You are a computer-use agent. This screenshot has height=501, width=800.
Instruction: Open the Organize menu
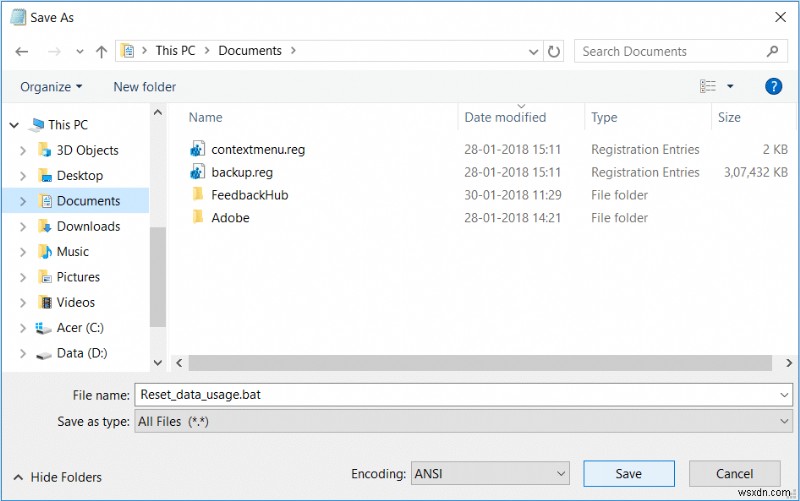point(51,87)
